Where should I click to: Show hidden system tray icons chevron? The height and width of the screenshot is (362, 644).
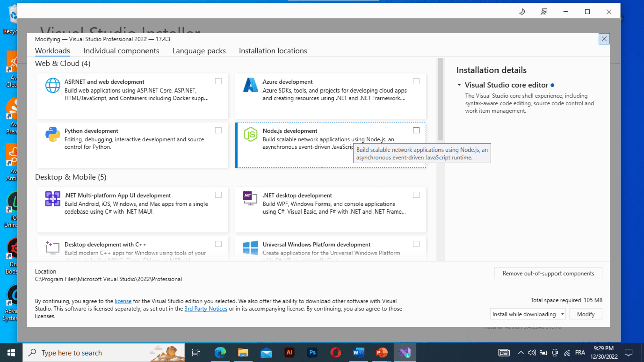521,353
